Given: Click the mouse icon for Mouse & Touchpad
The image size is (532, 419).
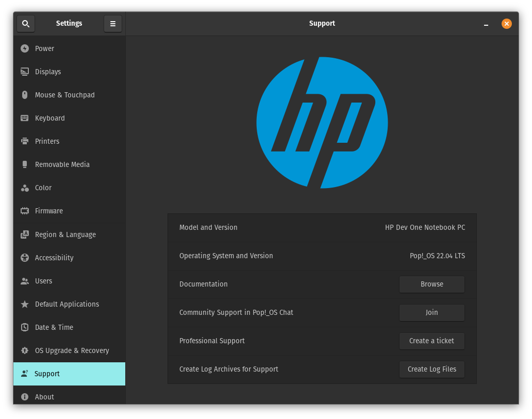Looking at the screenshot, I should (25, 95).
